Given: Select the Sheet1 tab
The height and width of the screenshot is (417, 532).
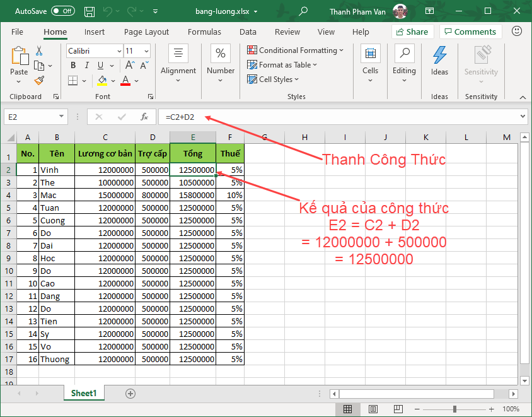Looking at the screenshot, I should pos(84,393).
